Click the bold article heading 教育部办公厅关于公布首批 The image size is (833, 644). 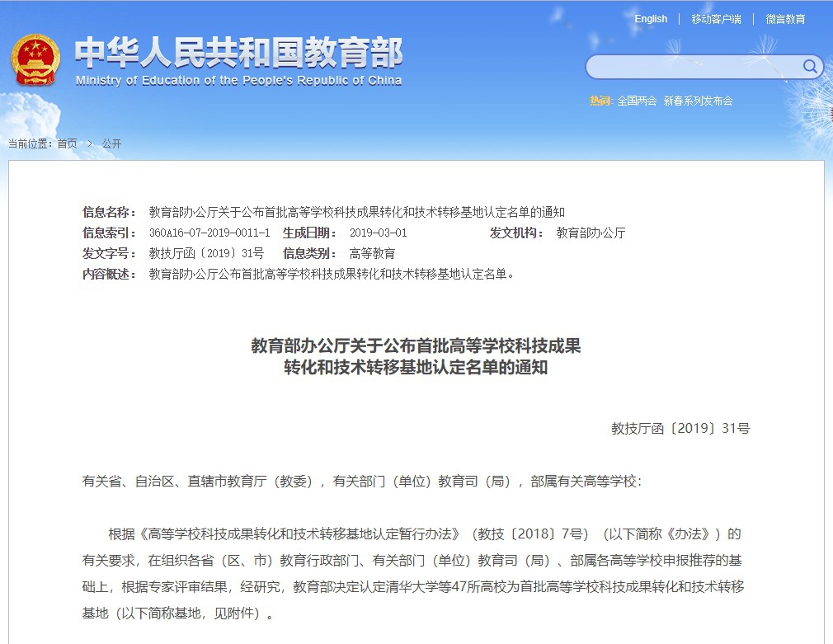(x=416, y=356)
